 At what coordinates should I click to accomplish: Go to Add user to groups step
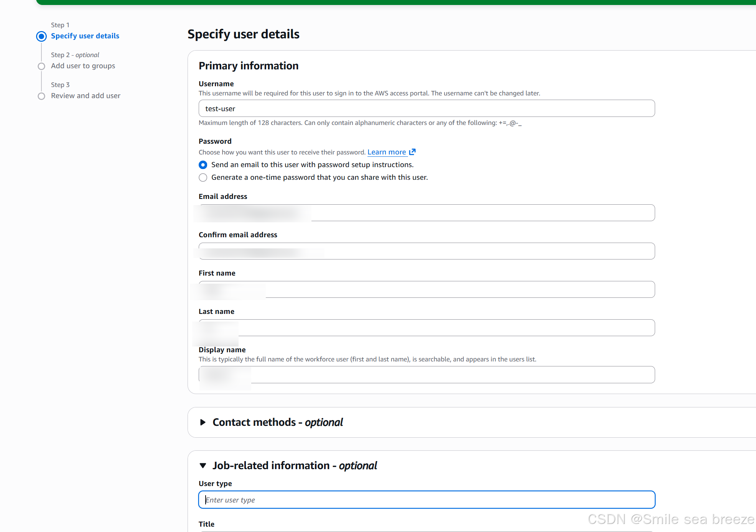tap(83, 66)
